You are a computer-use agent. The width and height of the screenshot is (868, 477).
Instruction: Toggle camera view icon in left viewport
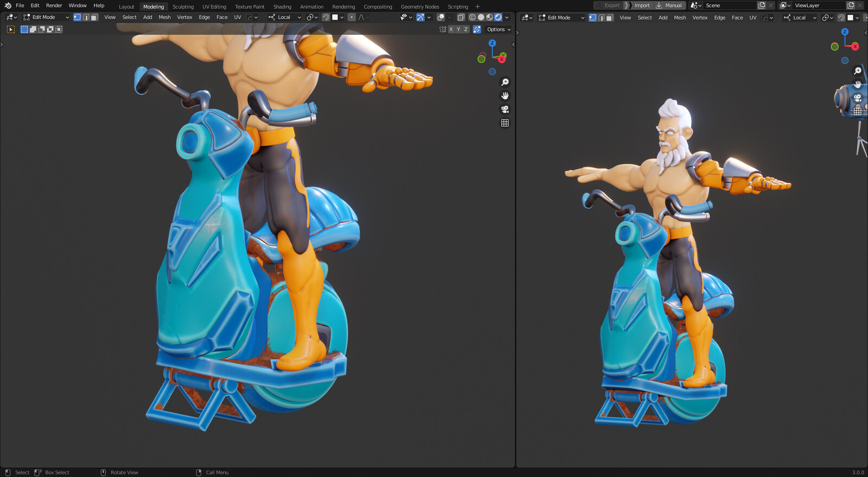tap(505, 109)
